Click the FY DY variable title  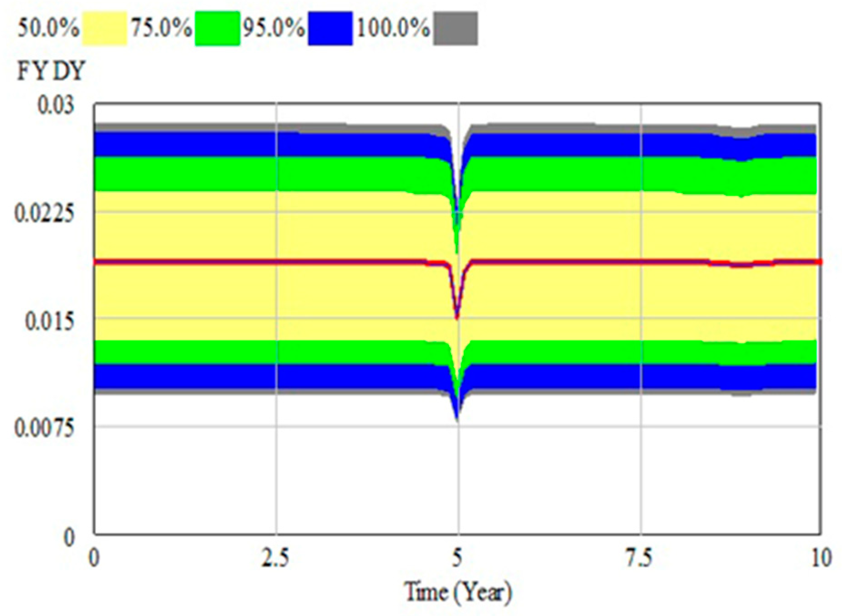51,71
